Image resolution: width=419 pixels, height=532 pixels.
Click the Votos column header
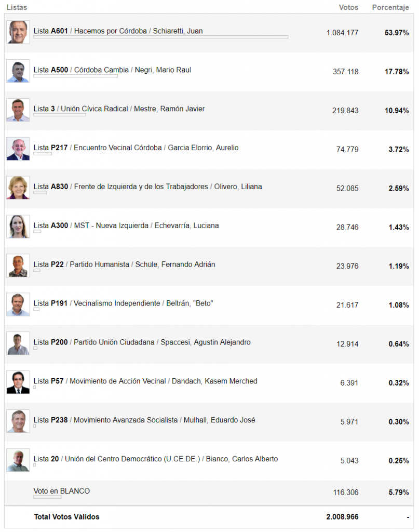tap(348, 7)
